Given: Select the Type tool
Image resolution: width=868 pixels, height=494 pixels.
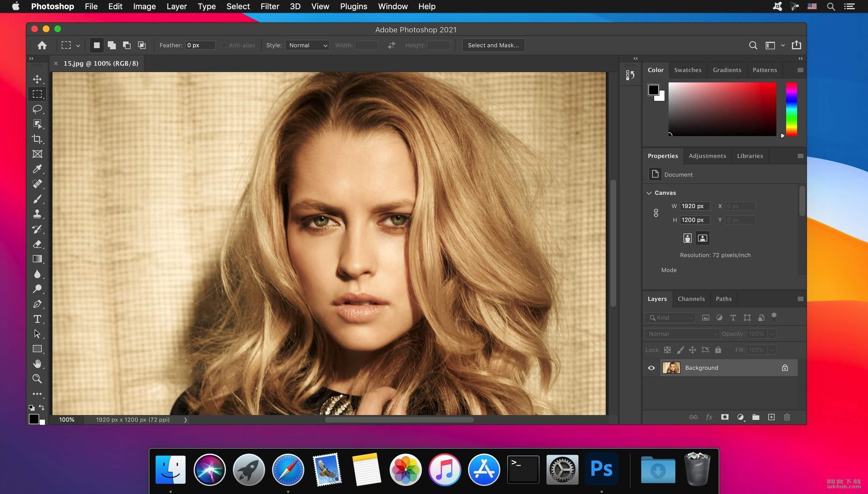Looking at the screenshot, I should (37, 319).
